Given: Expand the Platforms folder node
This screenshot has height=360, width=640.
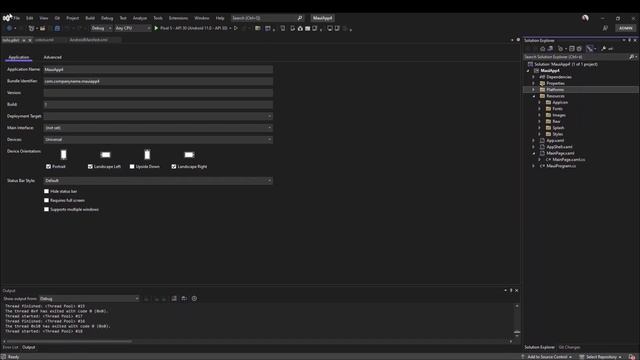Looking at the screenshot, I should (534, 89).
